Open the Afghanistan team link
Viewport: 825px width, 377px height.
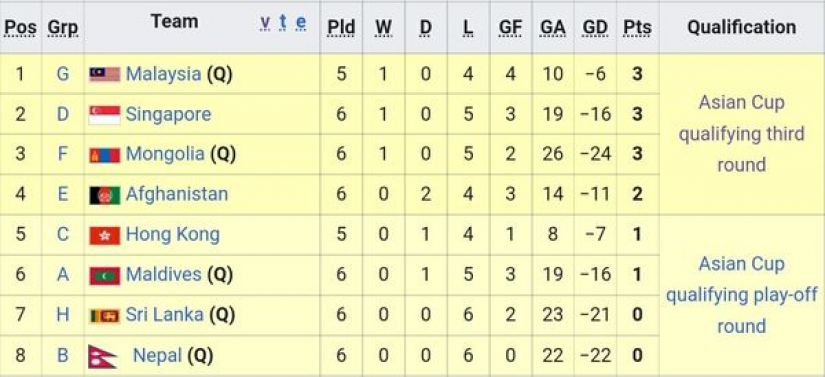[177, 194]
